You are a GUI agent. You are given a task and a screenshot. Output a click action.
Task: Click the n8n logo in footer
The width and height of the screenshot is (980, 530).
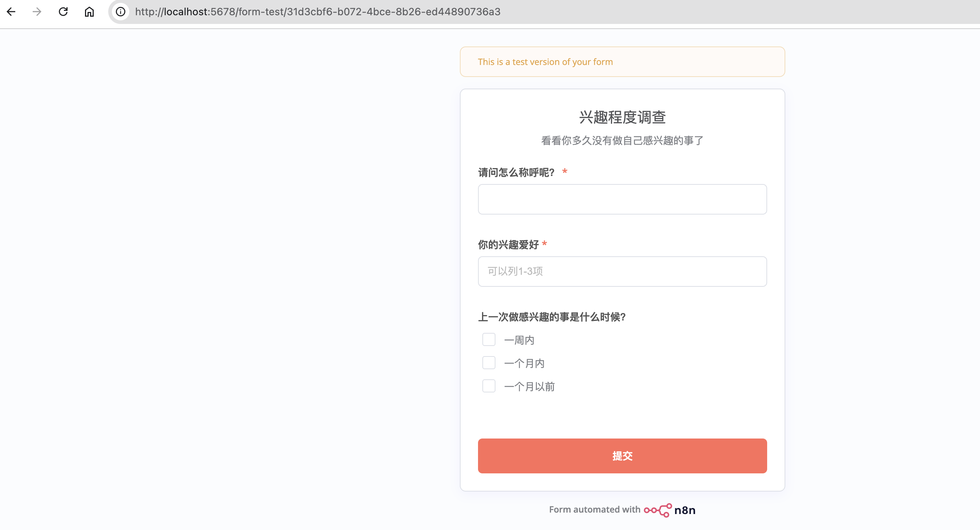669,510
